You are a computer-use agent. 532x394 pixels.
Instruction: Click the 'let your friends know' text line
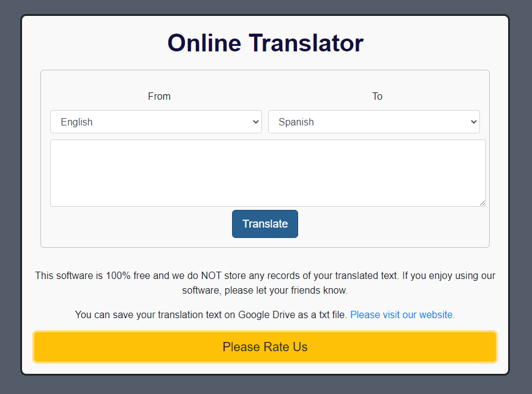point(264,290)
